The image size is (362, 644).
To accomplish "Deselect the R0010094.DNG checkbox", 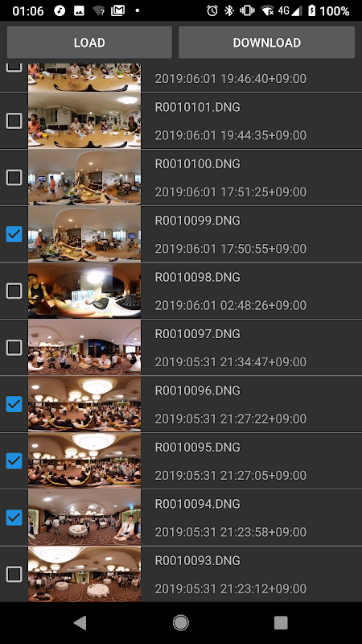I will [x=14, y=518].
